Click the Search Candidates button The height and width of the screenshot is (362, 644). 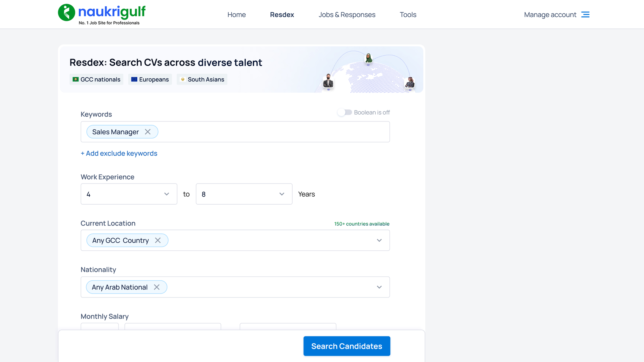[x=347, y=346]
